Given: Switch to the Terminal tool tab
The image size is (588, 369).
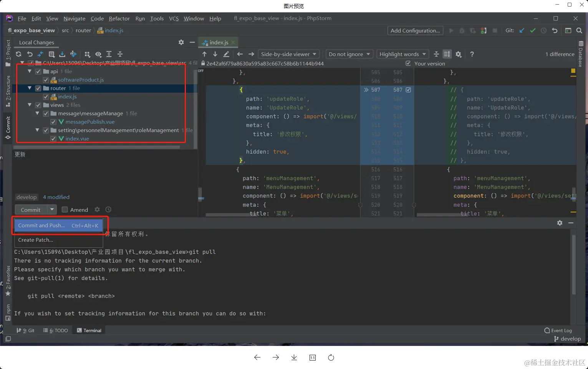Looking at the screenshot, I should pyautogui.click(x=89, y=331).
